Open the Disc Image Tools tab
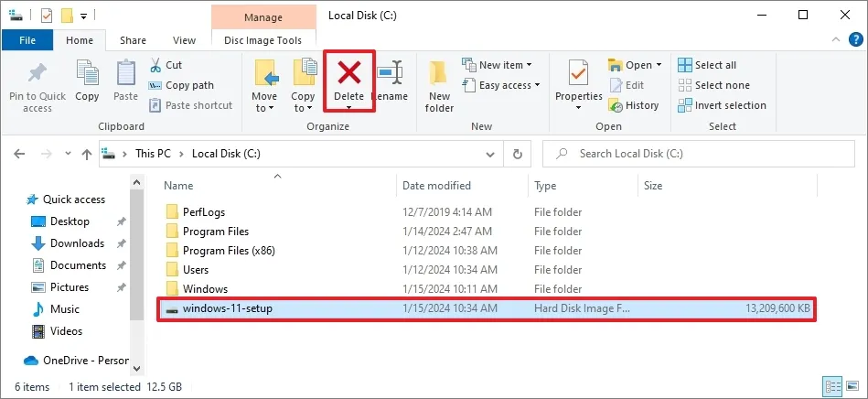This screenshot has height=399, width=868. (263, 40)
